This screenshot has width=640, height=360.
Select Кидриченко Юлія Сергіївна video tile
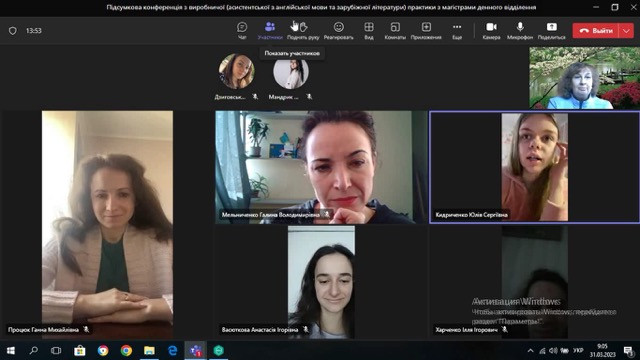pos(535,167)
